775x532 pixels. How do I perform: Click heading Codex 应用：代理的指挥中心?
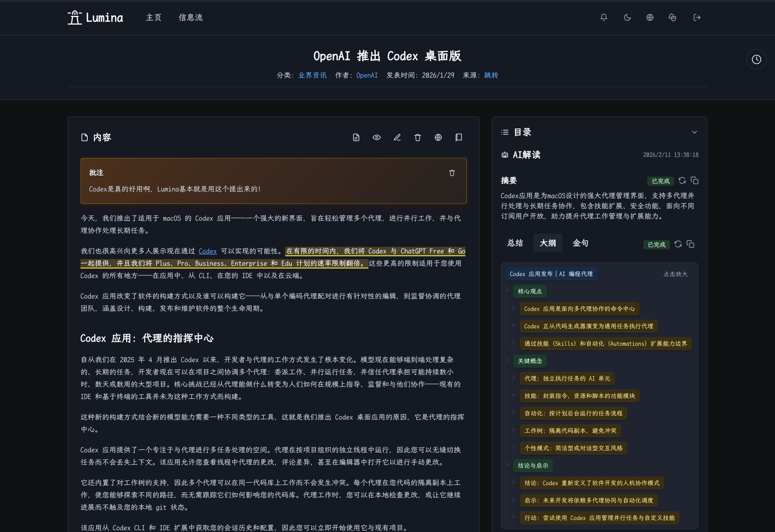[147, 338]
